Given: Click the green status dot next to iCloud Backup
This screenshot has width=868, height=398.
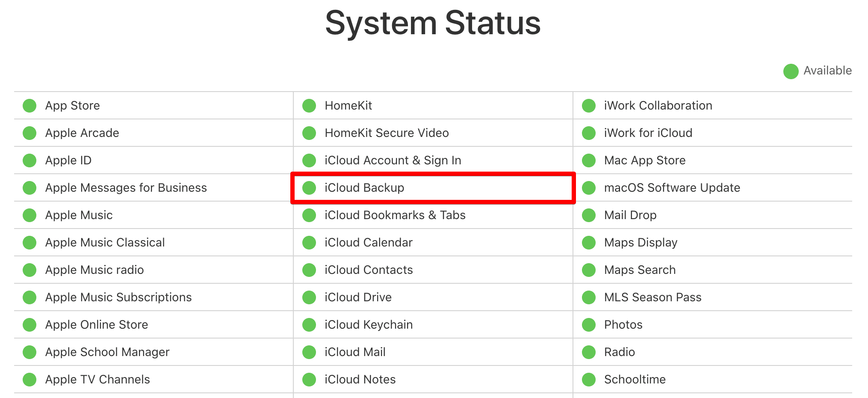Looking at the screenshot, I should click(x=309, y=188).
